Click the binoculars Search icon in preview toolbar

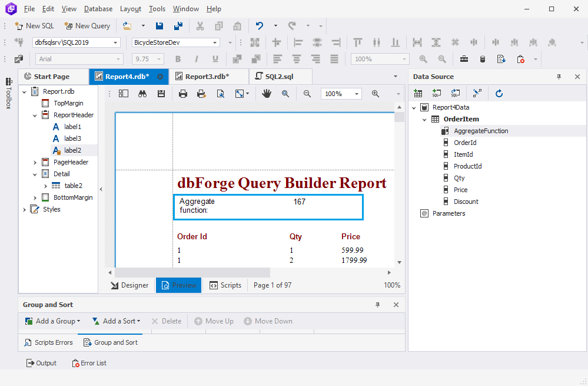click(142, 94)
